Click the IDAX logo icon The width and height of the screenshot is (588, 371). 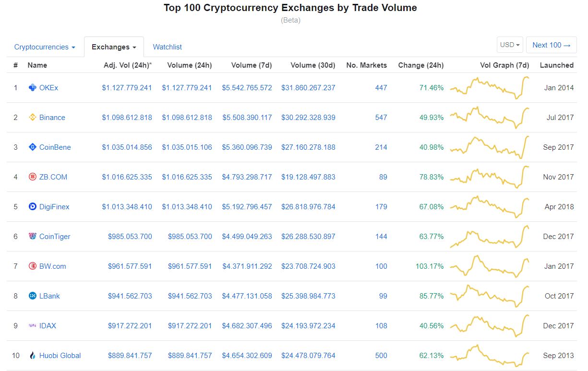(x=33, y=326)
